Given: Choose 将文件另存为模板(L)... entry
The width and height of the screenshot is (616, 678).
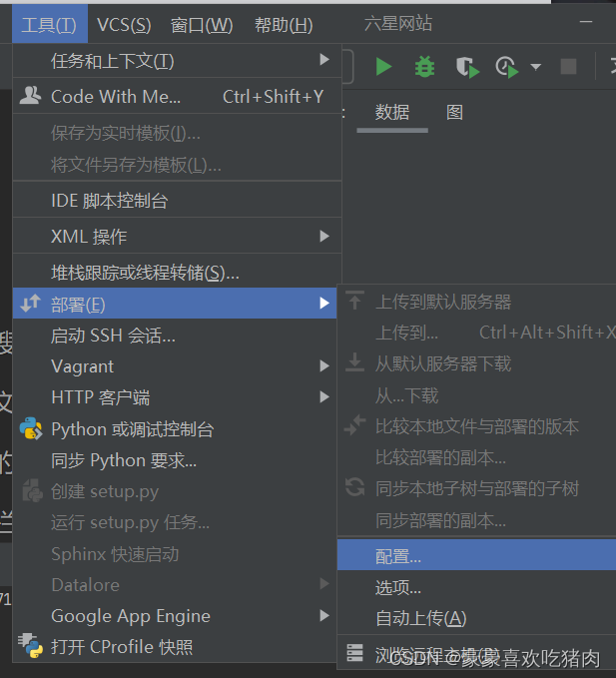Looking at the screenshot, I should coord(178,165).
